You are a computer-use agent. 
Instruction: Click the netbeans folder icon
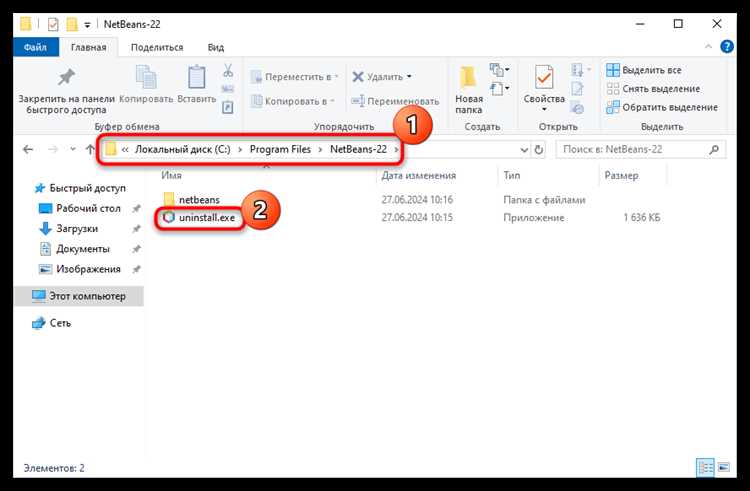pyautogui.click(x=169, y=199)
